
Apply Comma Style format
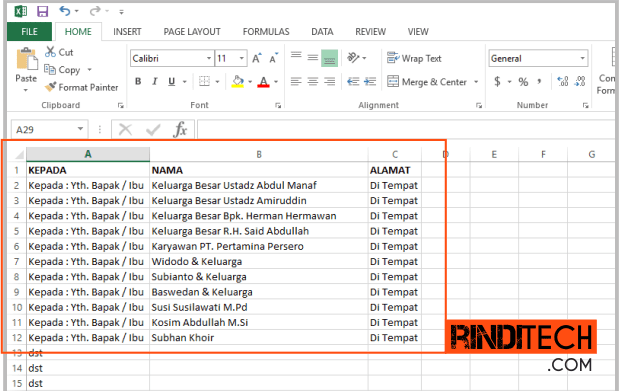pos(539,82)
